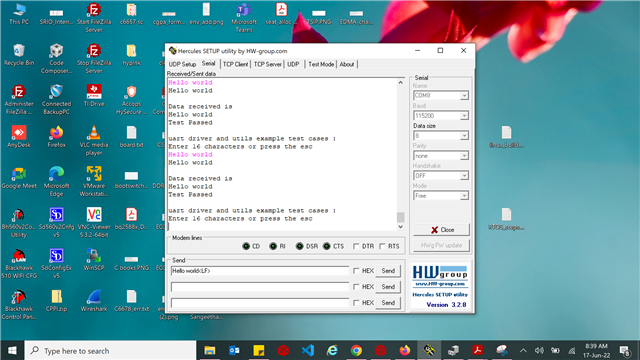
Task: Send the Hello world line
Action: [388, 271]
